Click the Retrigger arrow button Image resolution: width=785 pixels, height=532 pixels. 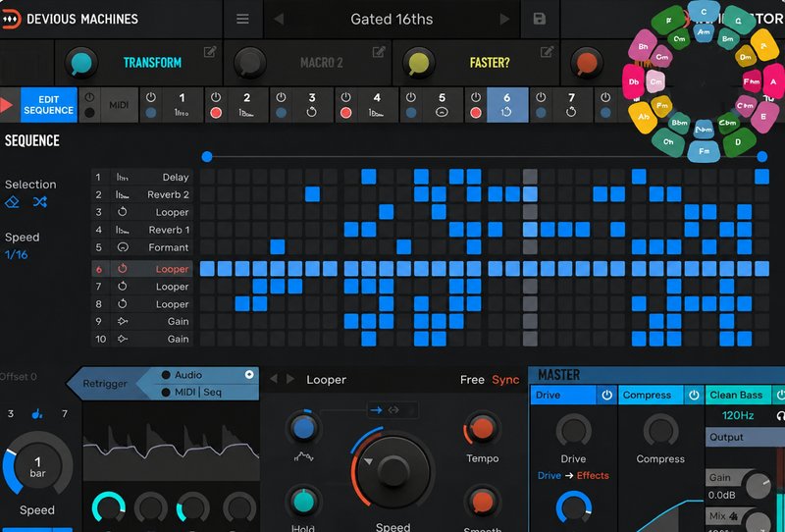pos(105,384)
